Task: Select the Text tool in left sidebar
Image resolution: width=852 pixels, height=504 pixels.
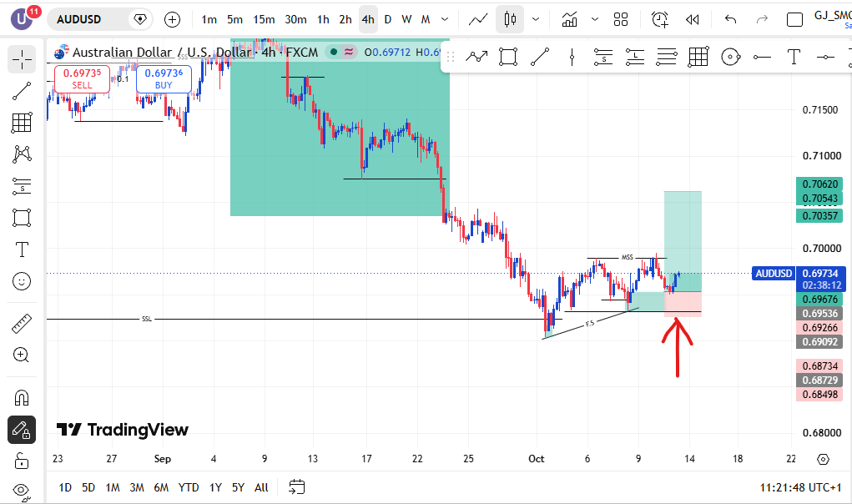Action: click(22, 249)
